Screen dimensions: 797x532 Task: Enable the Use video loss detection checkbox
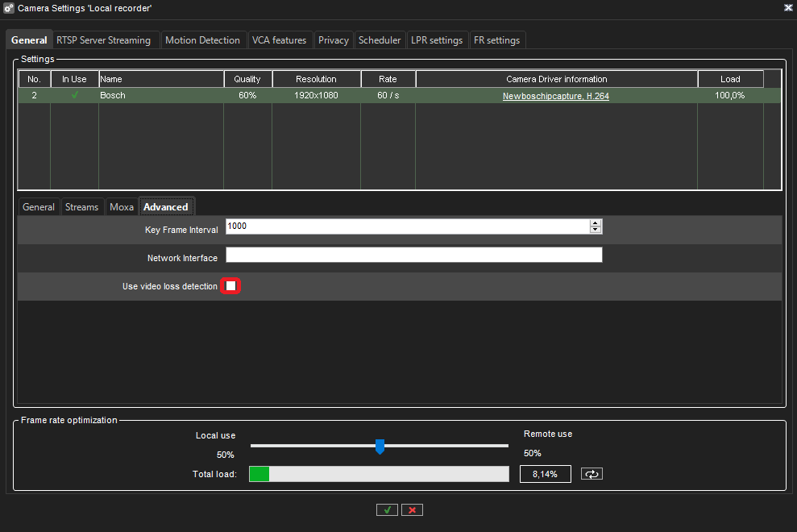click(x=230, y=286)
